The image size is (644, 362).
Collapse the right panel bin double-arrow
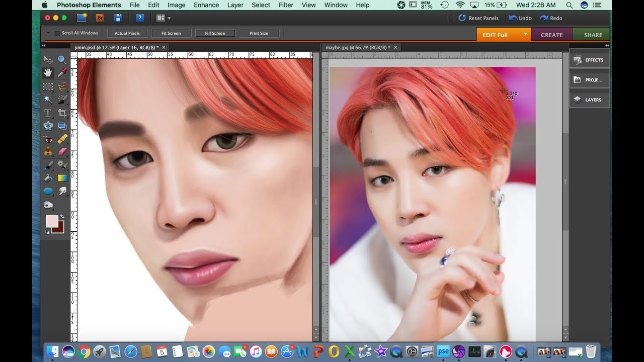(608, 46)
